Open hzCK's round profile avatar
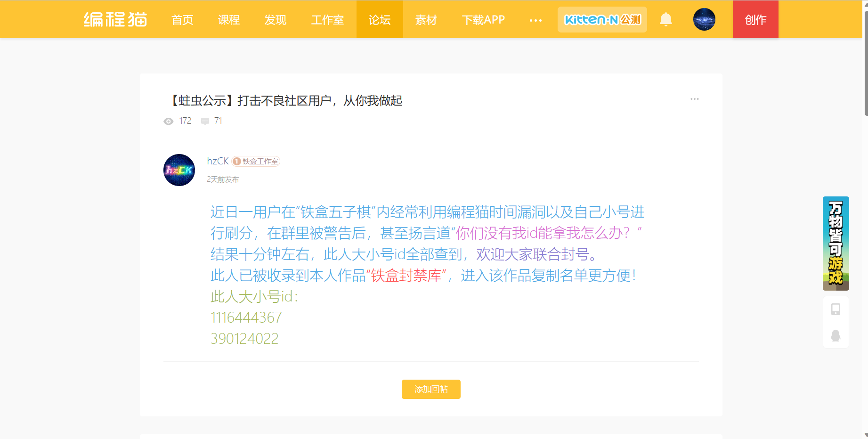The image size is (868, 439). 179,170
